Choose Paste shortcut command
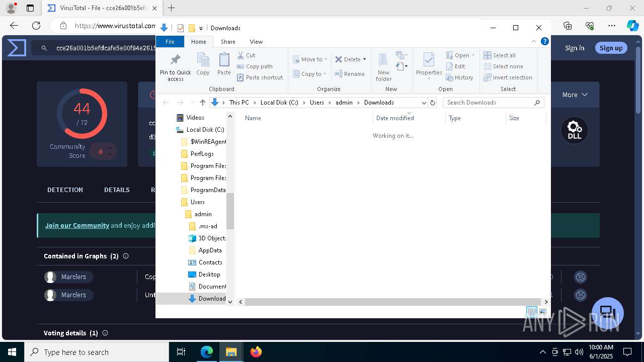The width and height of the screenshot is (644, 362). click(260, 77)
